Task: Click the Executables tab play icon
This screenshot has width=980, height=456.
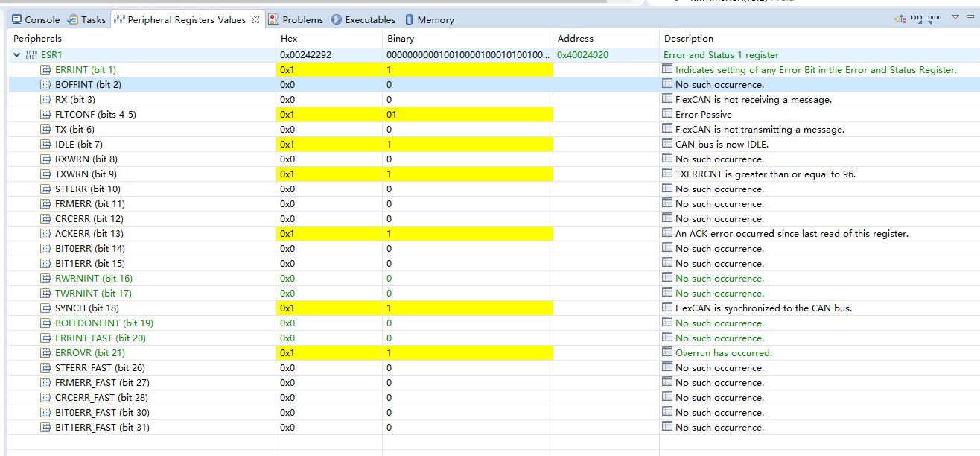Action: pos(339,19)
